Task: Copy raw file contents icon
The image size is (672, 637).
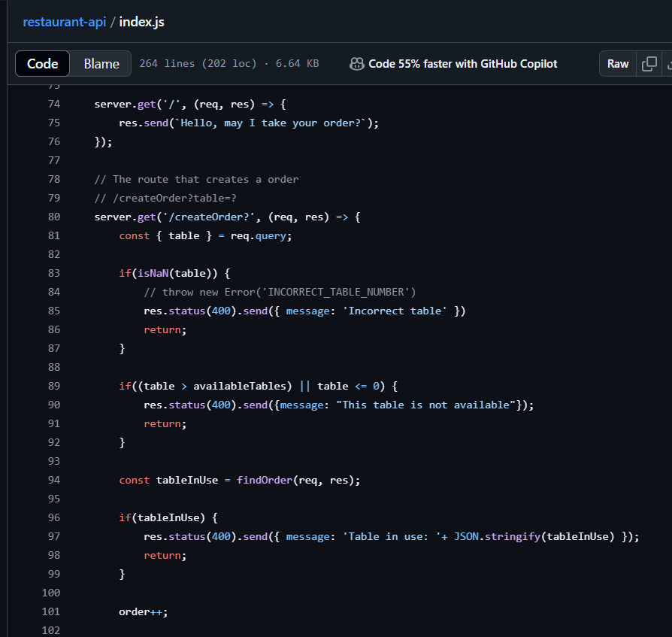Action: click(x=649, y=63)
